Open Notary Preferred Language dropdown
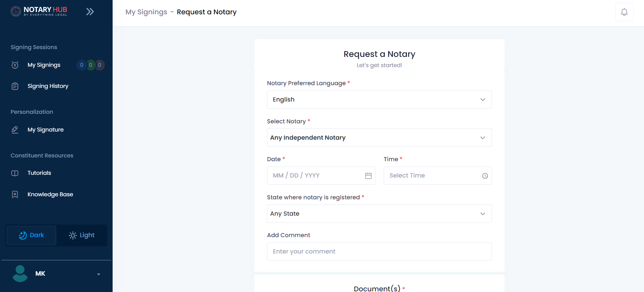This screenshot has width=644, height=292. (x=379, y=100)
